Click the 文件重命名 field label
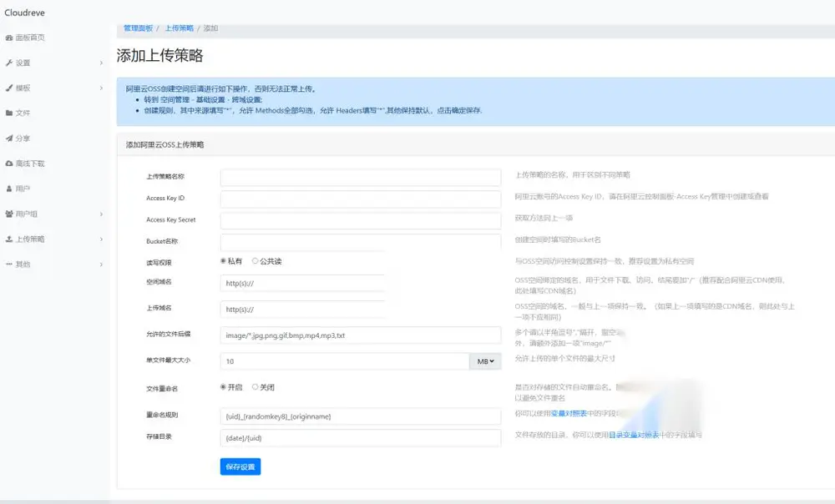Screen dimensions: 835x504 click(162, 389)
